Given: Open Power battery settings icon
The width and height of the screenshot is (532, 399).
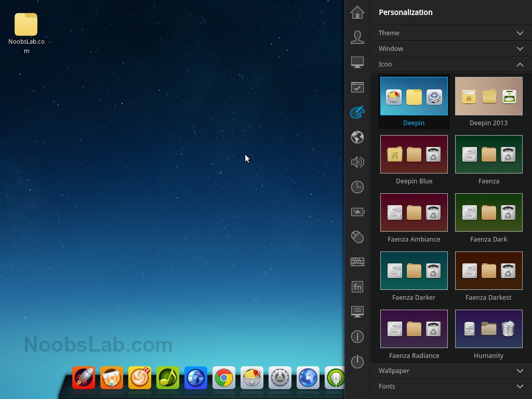Looking at the screenshot, I should (357, 212).
